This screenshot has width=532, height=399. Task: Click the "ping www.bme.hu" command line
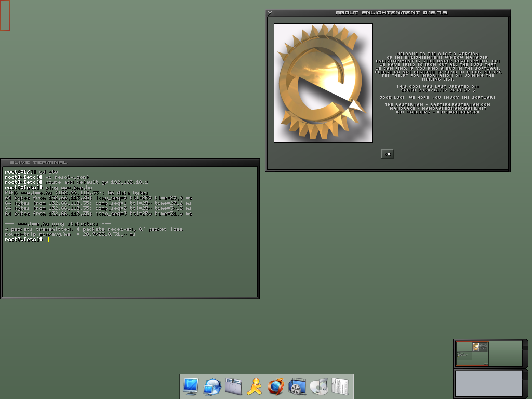click(x=48, y=188)
